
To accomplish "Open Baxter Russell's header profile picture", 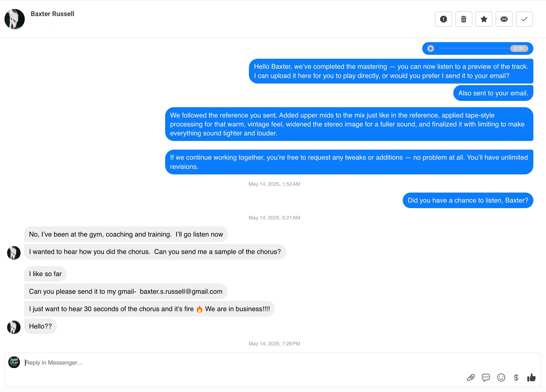I will click(14, 19).
